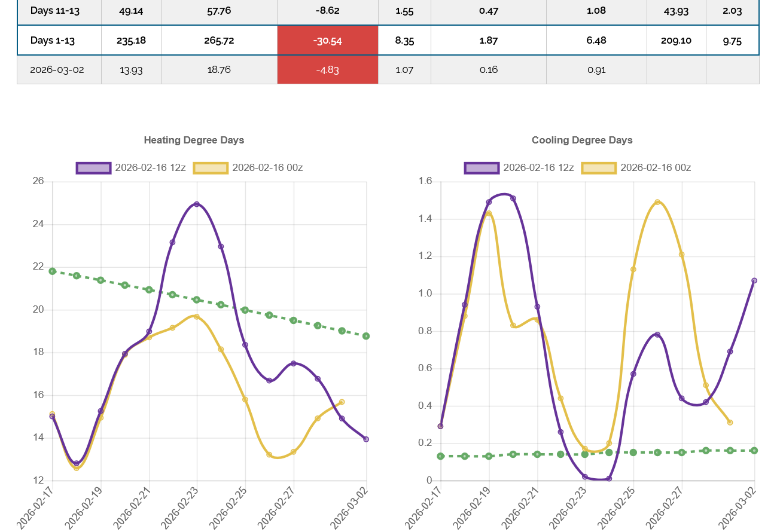Click the 209.10 value cell
777x532 pixels.
point(676,41)
